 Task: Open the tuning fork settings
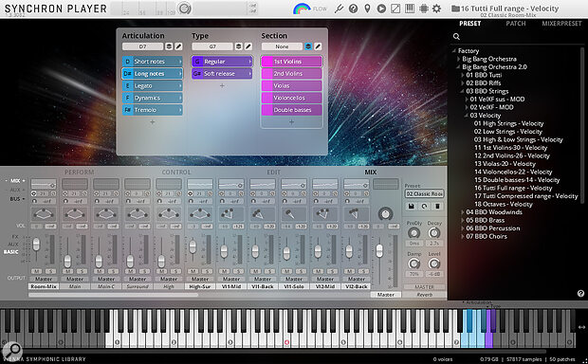339,9
